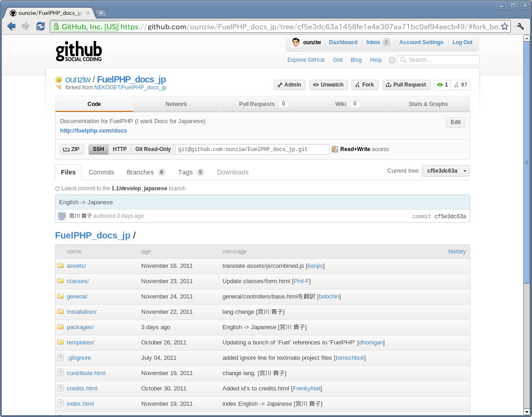The height and width of the screenshot is (417, 532).
Task: Select SSH clone protocol
Action: click(x=98, y=149)
